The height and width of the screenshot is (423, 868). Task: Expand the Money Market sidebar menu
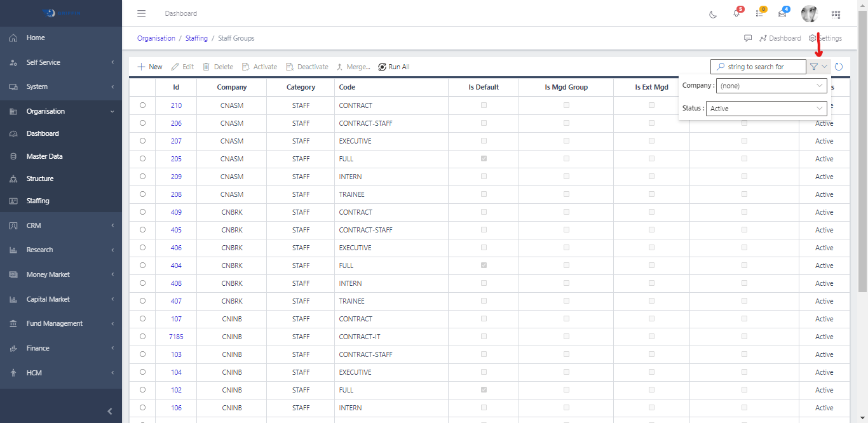[x=61, y=274]
